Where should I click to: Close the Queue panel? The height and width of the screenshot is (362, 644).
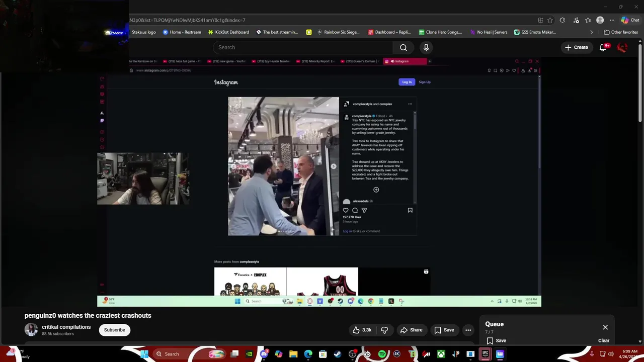coord(605,327)
